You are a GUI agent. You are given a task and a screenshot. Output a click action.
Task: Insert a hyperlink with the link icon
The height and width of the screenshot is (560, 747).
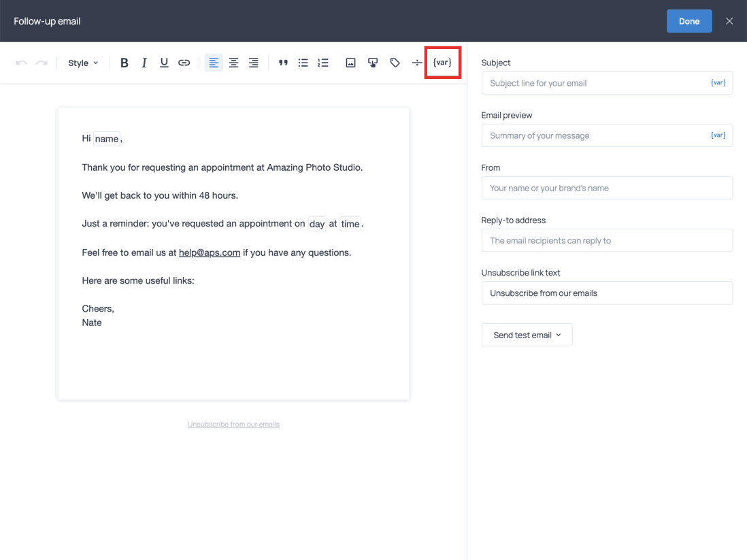coord(184,62)
